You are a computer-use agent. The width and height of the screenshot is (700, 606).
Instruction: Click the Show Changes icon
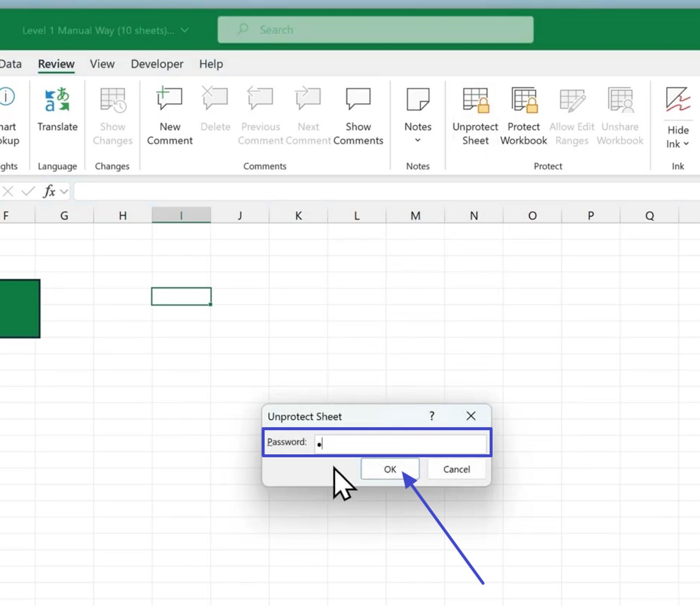pyautogui.click(x=113, y=101)
